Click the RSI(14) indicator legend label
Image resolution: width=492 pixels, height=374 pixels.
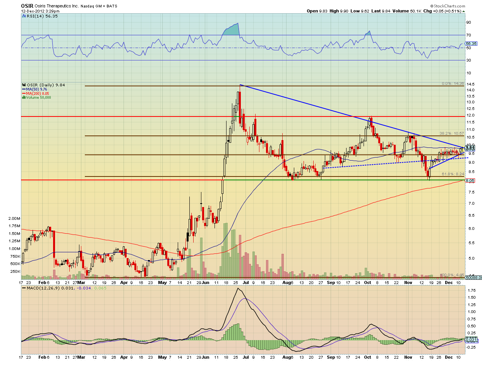click(x=40, y=16)
